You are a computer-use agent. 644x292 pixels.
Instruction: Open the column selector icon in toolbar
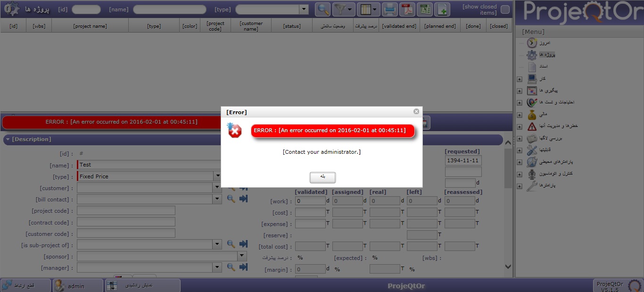369,9
